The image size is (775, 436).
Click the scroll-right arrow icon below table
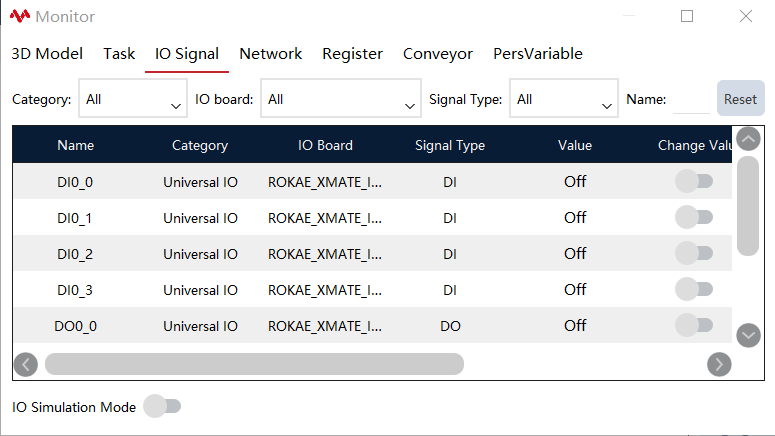pos(719,365)
